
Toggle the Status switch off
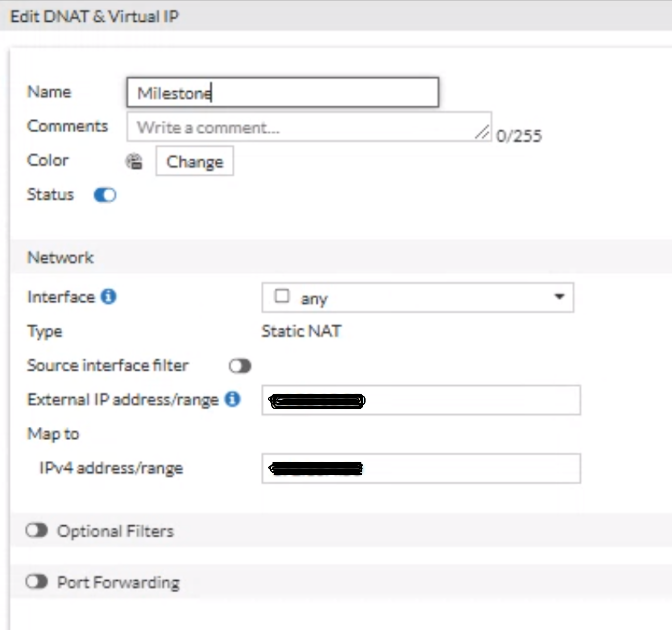(x=105, y=195)
